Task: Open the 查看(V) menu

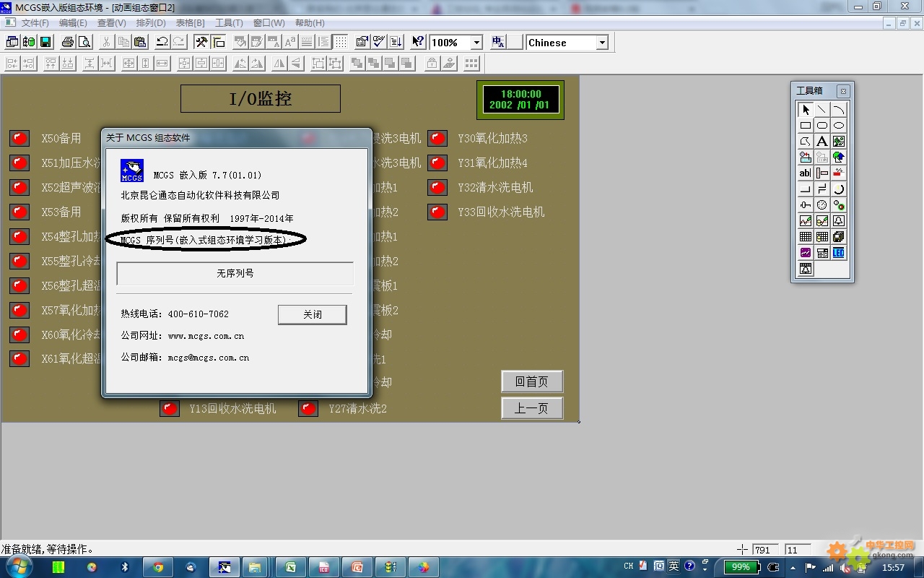Action: coord(112,23)
